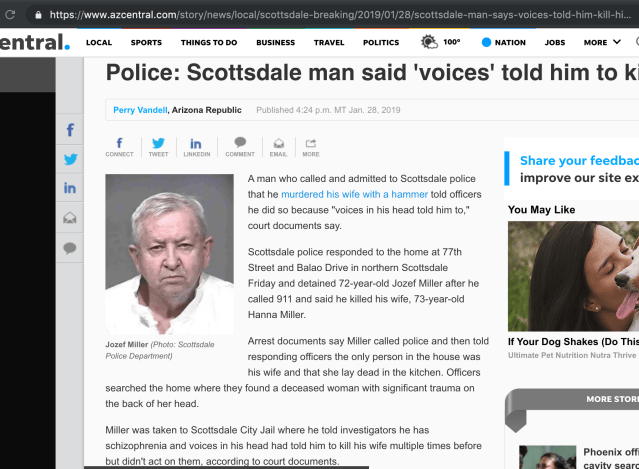Click the published date text
This screenshot has width=639, height=469.
[328, 110]
